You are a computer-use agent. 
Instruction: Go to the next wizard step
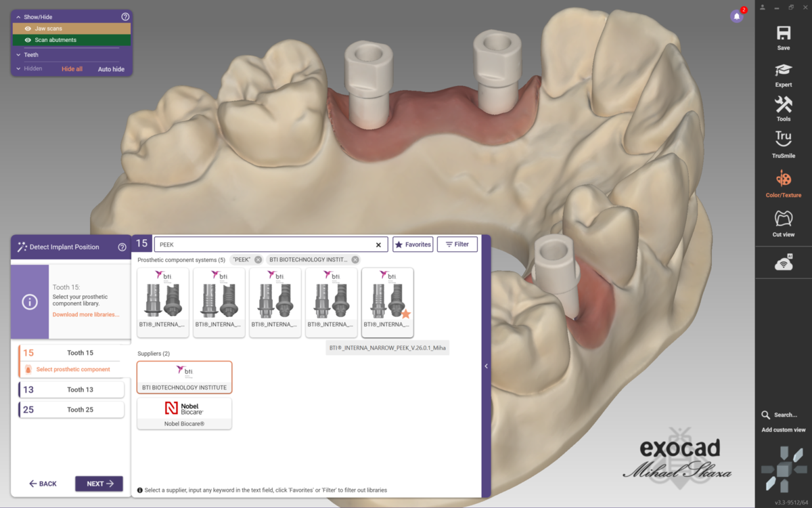tap(99, 484)
